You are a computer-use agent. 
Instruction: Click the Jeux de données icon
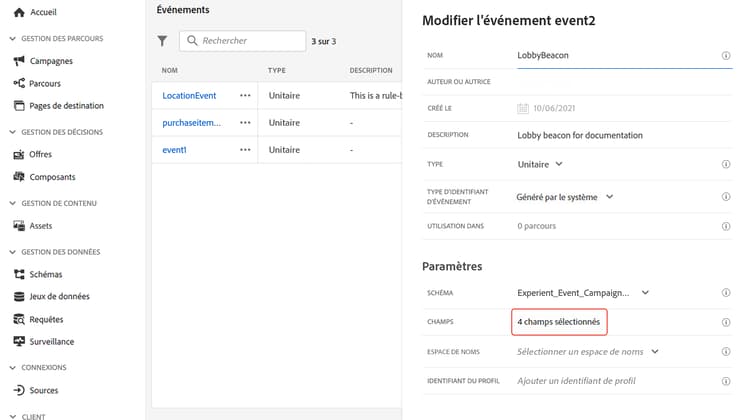(x=19, y=297)
